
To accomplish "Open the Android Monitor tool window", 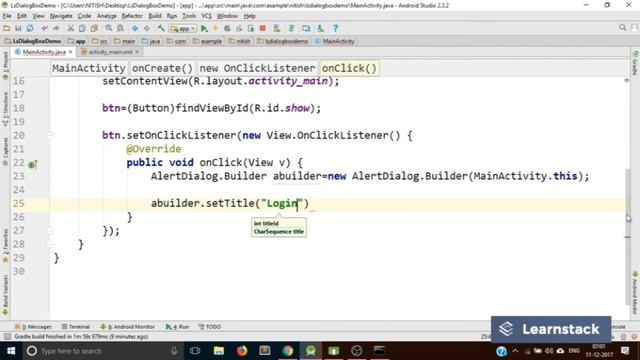I will 127,327.
